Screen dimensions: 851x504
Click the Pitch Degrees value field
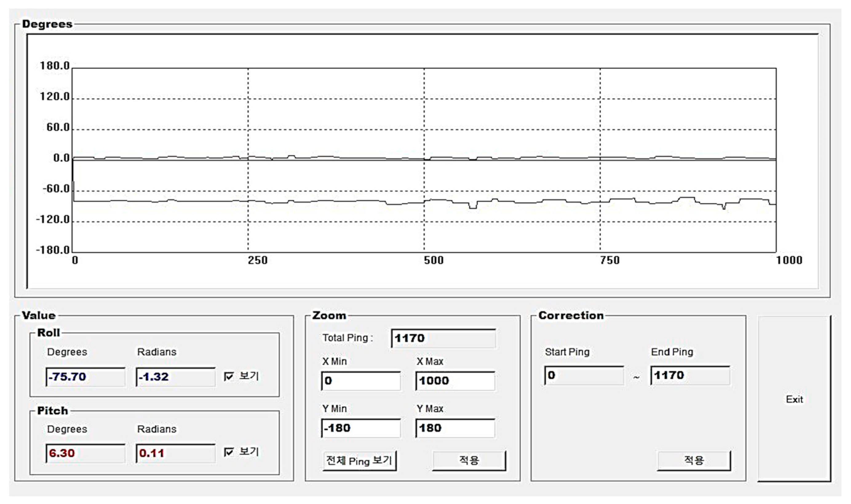[85, 453]
